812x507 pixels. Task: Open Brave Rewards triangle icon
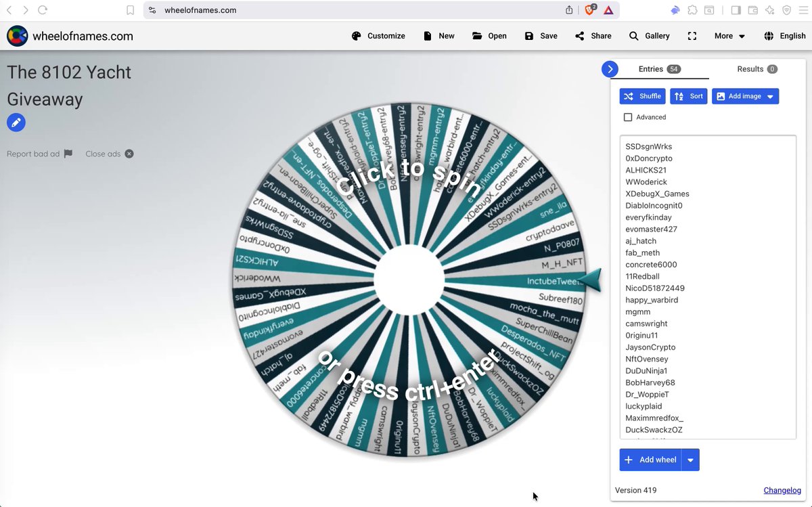(x=608, y=10)
